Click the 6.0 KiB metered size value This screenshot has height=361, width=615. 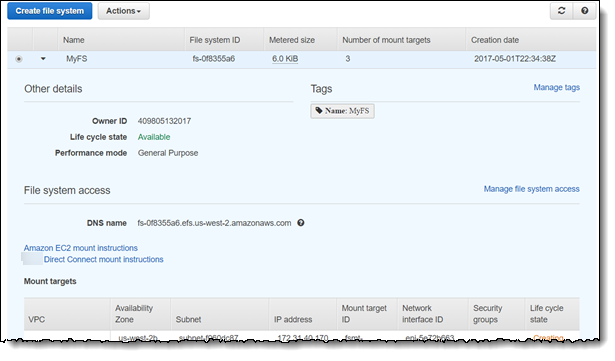pyautogui.click(x=285, y=59)
